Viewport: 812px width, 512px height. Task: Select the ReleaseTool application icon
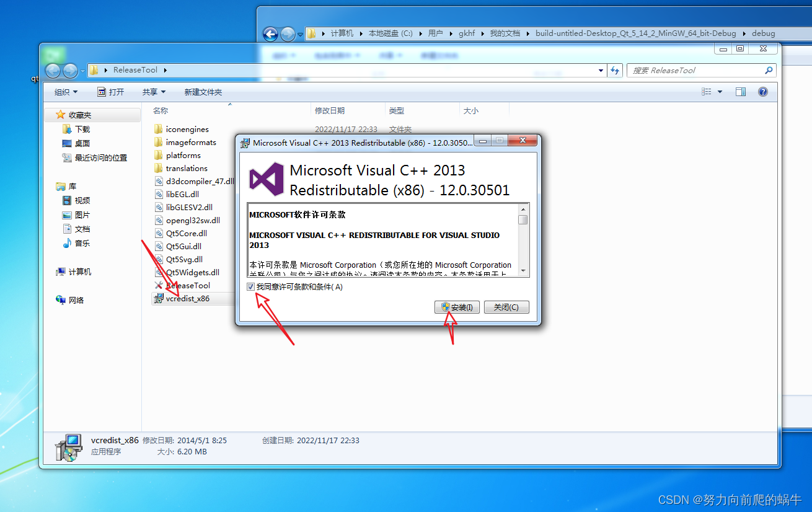coord(158,285)
